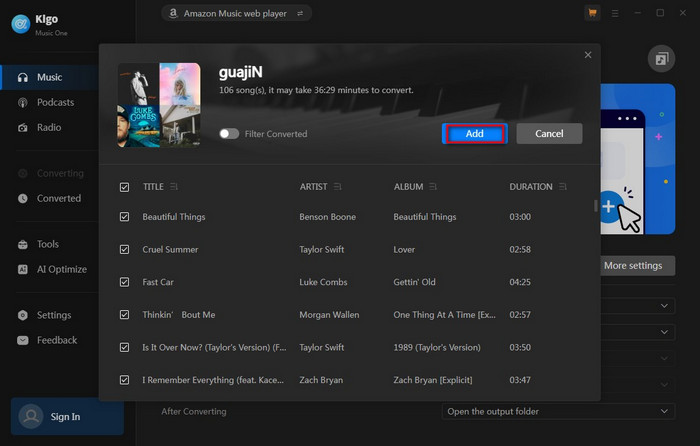
Task: Click the More settings button
Action: tap(638, 266)
